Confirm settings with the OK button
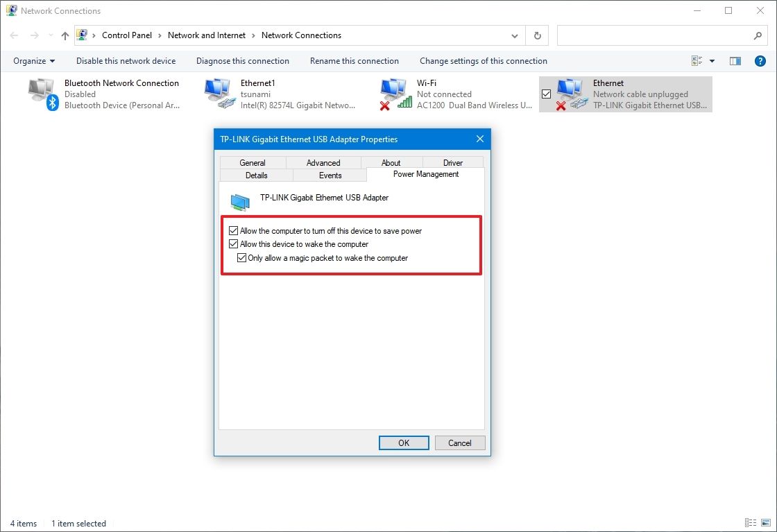This screenshot has height=532, width=777. (x=404, y=443)
